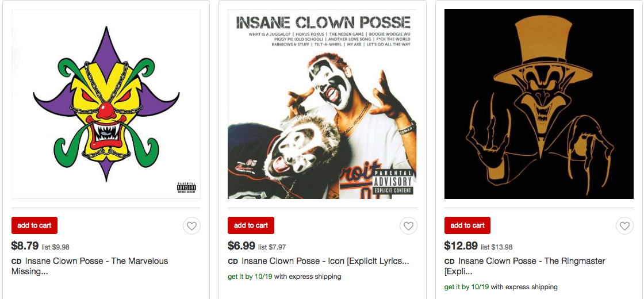Click 'Insane Clown Posse - The Marvelous Missing...' title
This screenshot has width=644, height=299.
(x=96, y=261)
